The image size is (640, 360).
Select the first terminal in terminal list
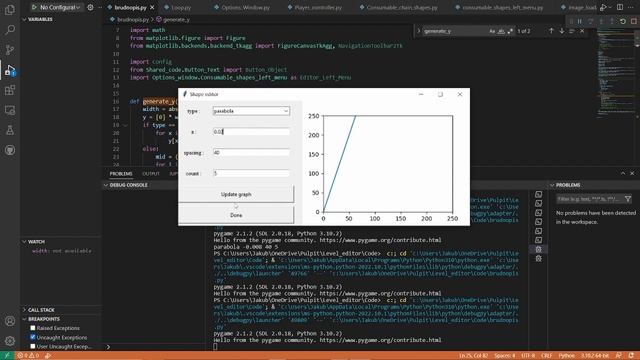click(x=538, y=194)
